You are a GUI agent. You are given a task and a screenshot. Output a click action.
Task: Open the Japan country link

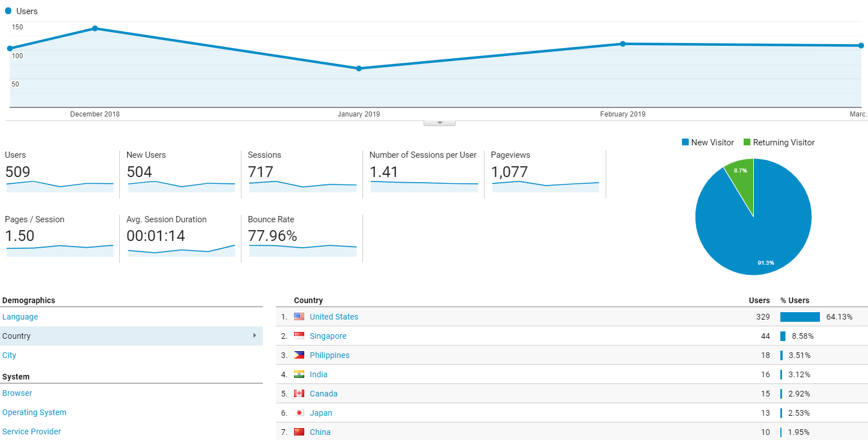[x=321, y=413]
